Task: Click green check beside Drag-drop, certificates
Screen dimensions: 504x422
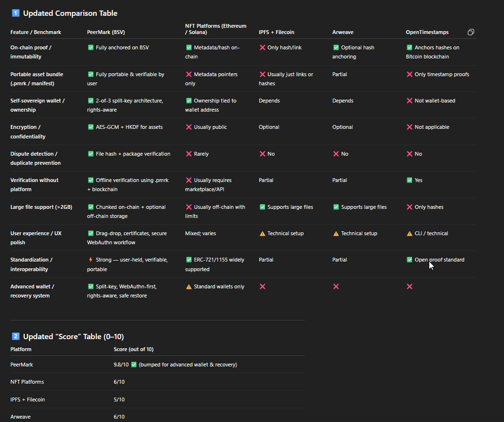Action: (91, 234)
